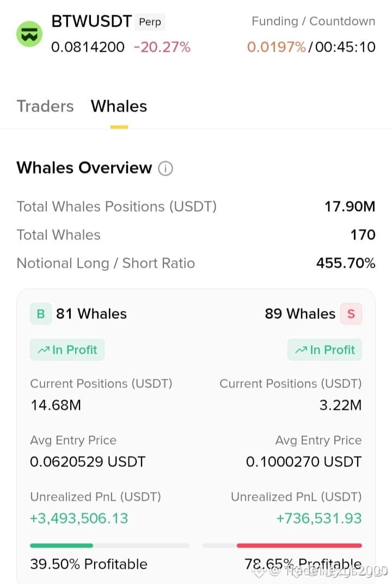
Task: Switch to the Traders tab
Action: (45, 106)
